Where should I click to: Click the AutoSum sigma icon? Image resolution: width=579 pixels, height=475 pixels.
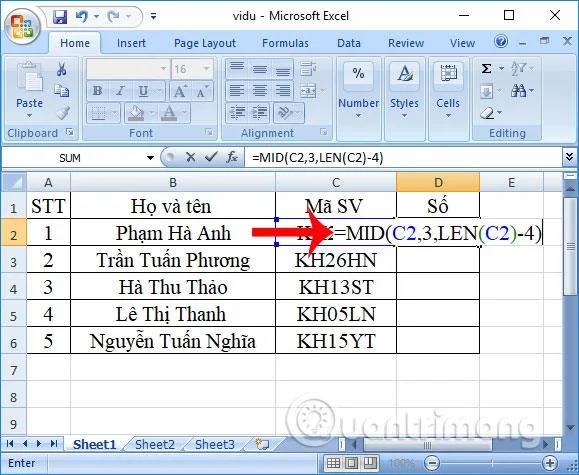(x=487, y=69)
